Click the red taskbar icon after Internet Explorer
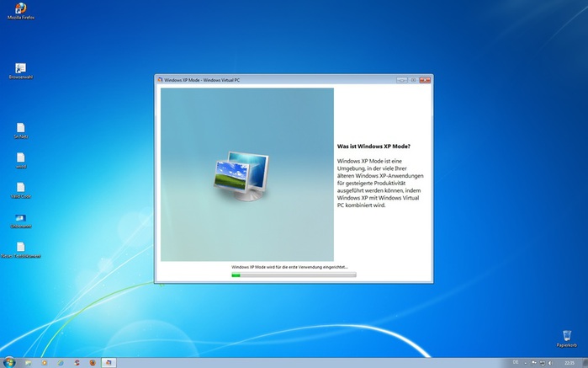 [77, 363]
